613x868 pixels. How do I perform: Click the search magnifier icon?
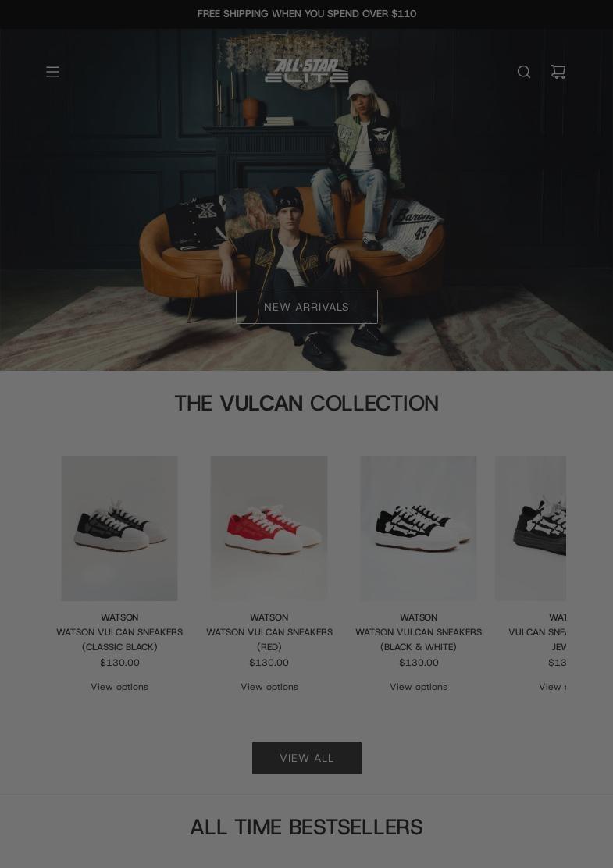coord(524,71)
